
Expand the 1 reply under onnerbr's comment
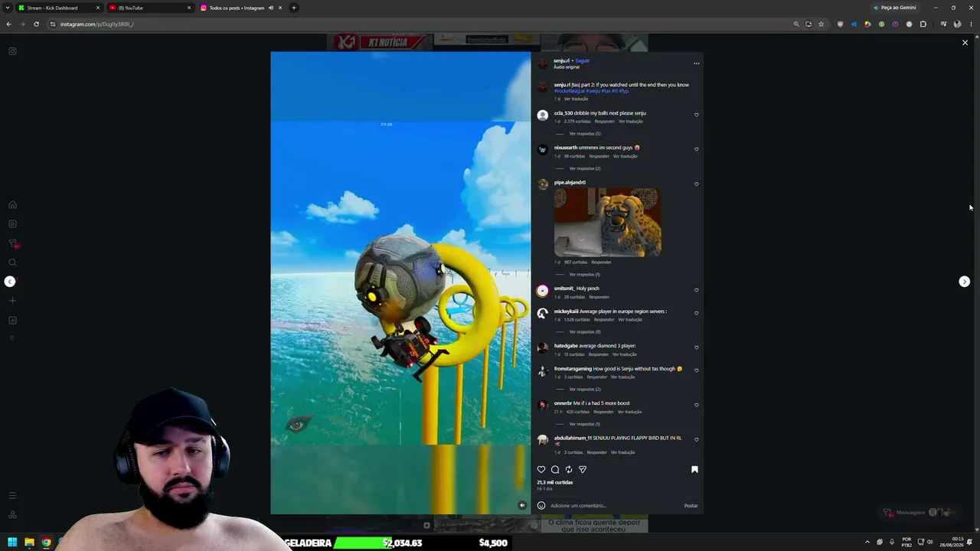[585, 424]
